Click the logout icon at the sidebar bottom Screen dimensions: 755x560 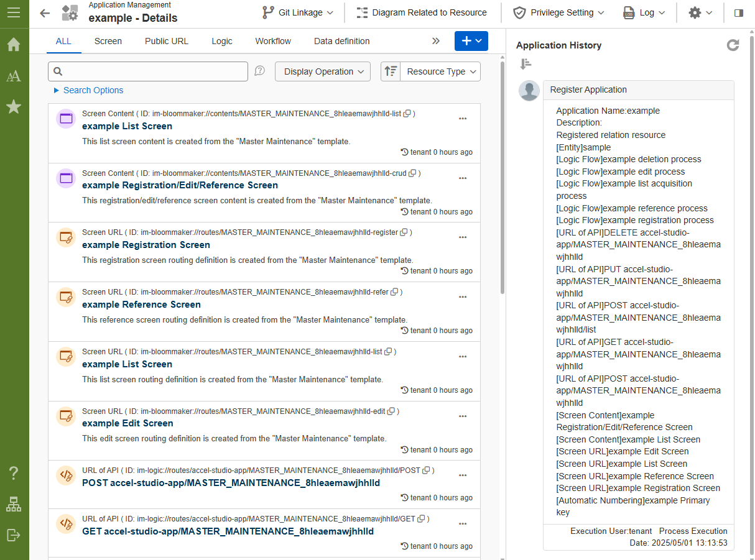[x=14, y=535]
